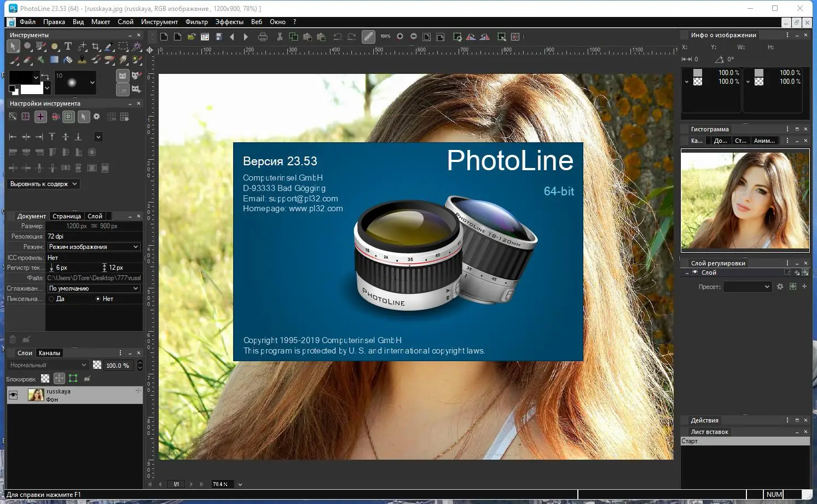Click the Print icon in toolbar
Image resolution: width=817 pixels, height=504 pixels.
pyautogui.click(x=263, y=37)
